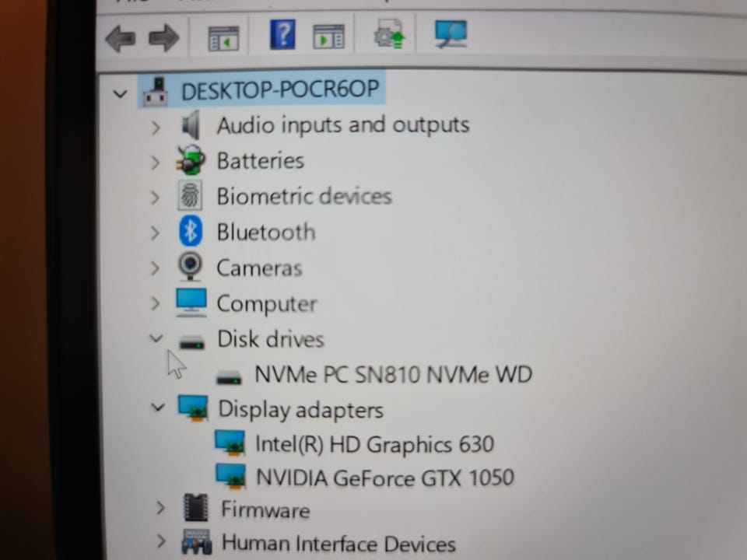Collapse the DESKTOP-POCR6OP root node
747x560 pixels.
[x=121, y=93]
